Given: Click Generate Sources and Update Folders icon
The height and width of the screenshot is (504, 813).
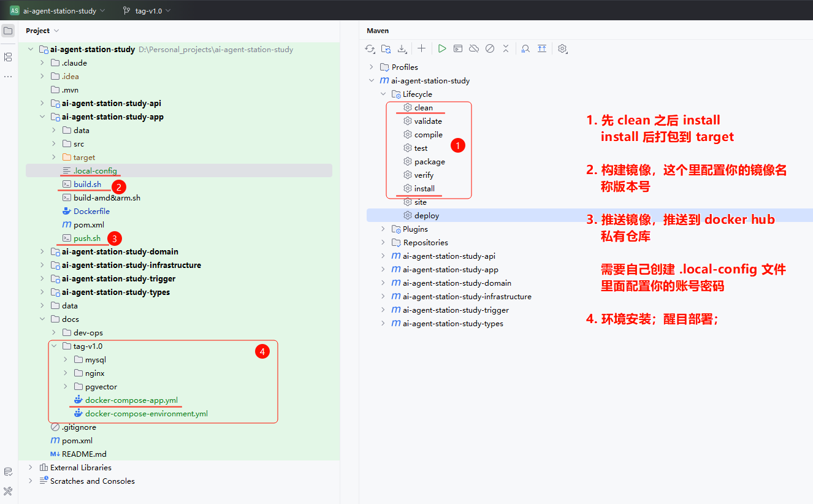Looking at the screenshot, I should 386,48.
